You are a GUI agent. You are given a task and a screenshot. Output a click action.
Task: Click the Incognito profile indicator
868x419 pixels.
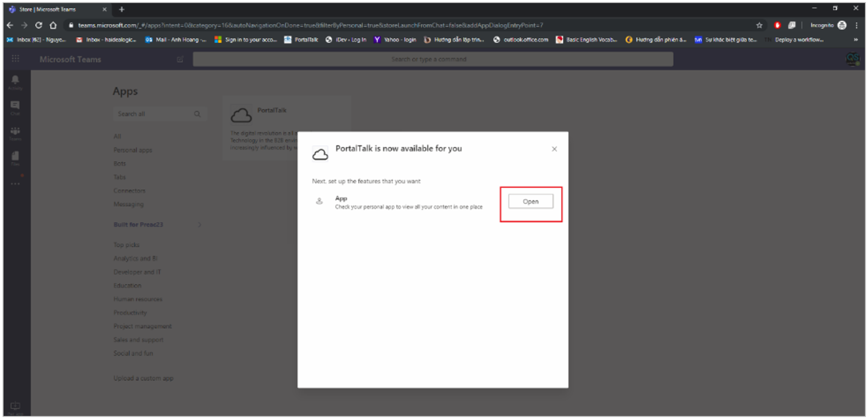point(828,25)
